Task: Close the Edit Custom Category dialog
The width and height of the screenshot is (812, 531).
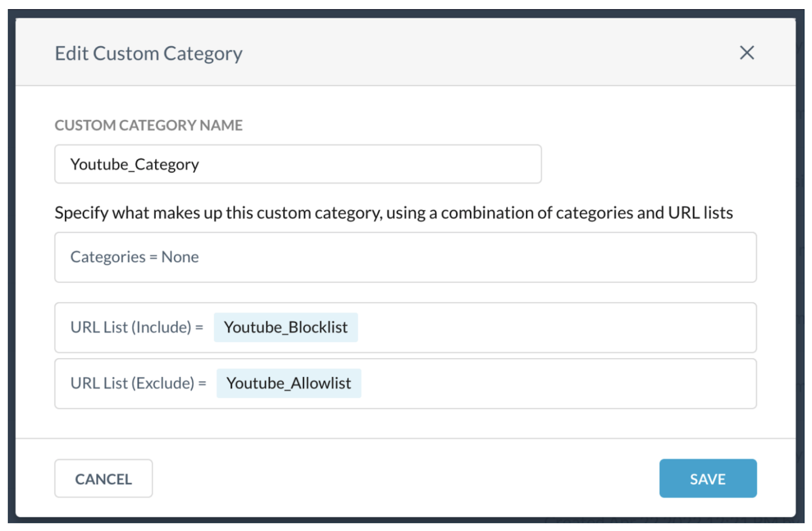Action: (x=747, y=53)
